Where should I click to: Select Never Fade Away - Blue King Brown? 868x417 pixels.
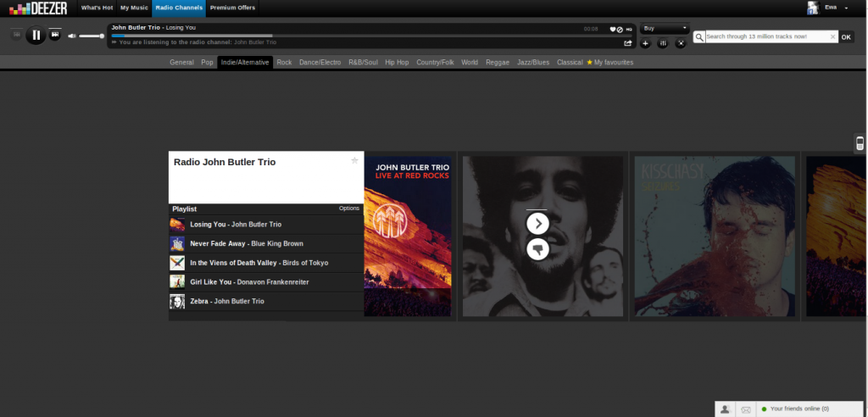pos(266,243)
